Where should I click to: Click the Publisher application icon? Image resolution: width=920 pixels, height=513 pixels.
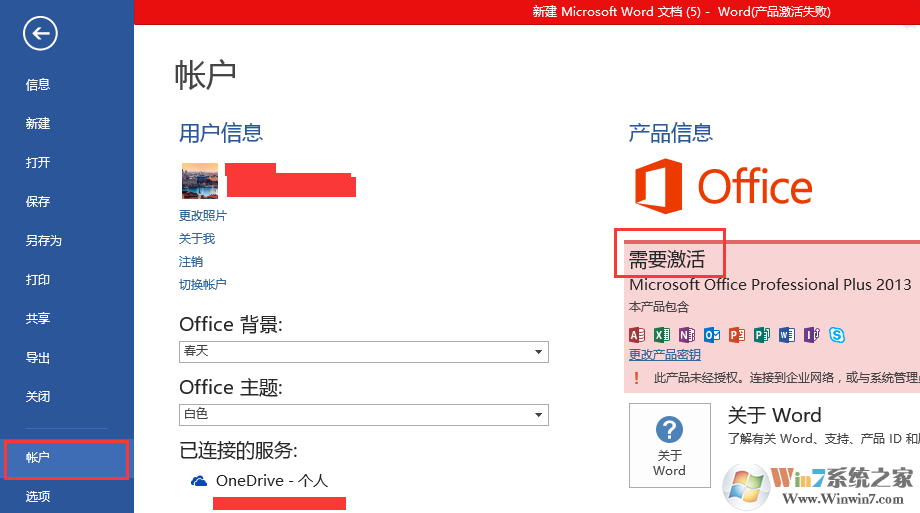(x=762, y=335)
